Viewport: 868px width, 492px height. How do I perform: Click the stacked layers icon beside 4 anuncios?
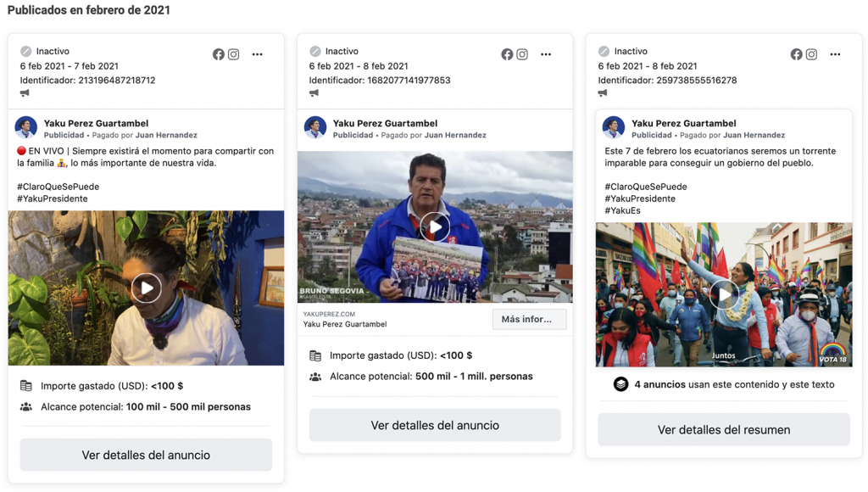[x=621, y=384]
